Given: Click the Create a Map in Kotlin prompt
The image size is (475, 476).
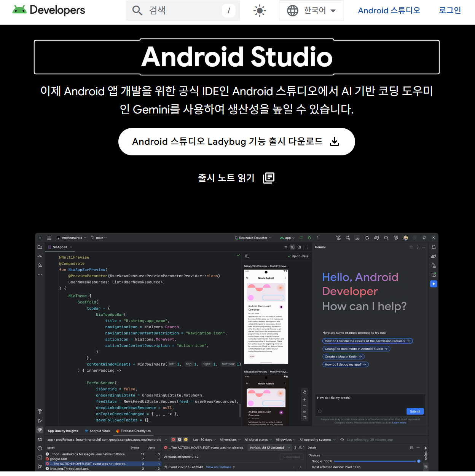Looking at the screenshot, I should pos(344,356).
